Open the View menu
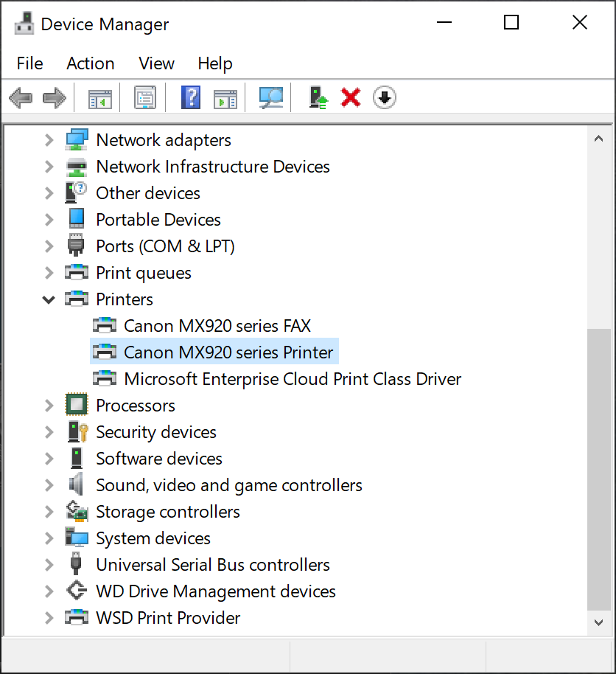616x674 pixels. 156,63
